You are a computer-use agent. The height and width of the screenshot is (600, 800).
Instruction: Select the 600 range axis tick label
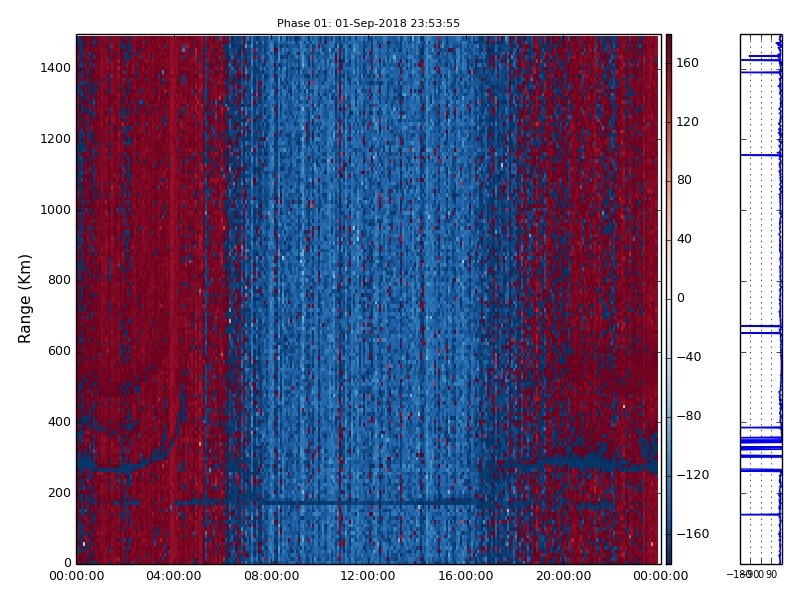click(x=59, y=351)
